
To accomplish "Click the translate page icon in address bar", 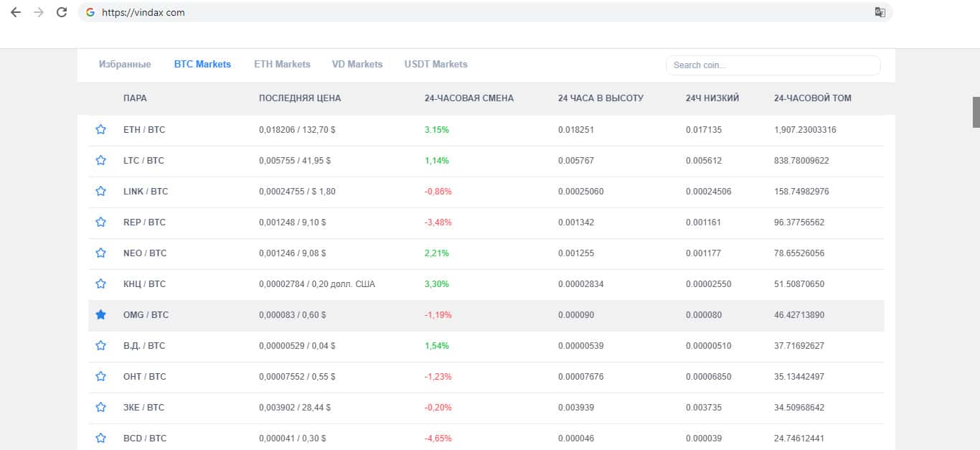I will [880, 12].
